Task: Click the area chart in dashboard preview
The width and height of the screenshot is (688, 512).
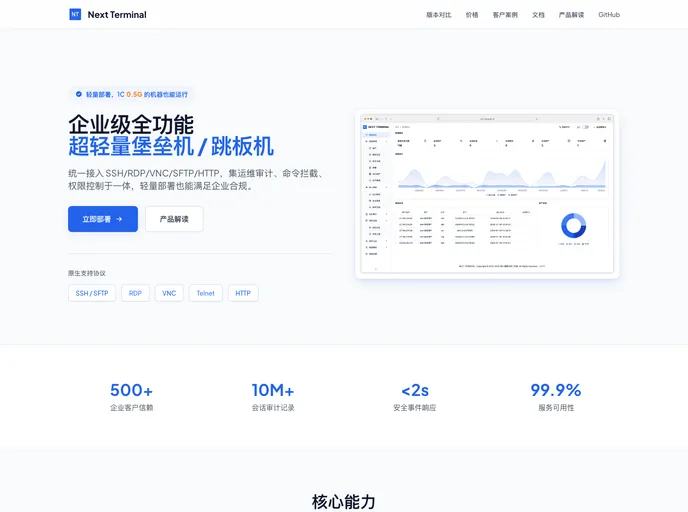Action: click(x=500, y=175)
